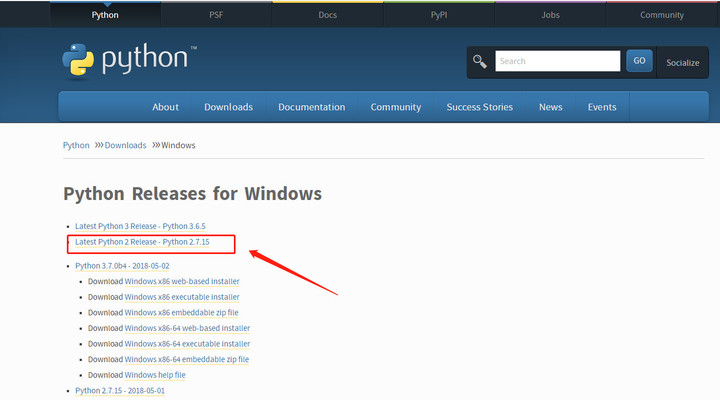The image size is (720, 400).
Task: Switch to the PSF top-bar tab
Action: [216, 15]
